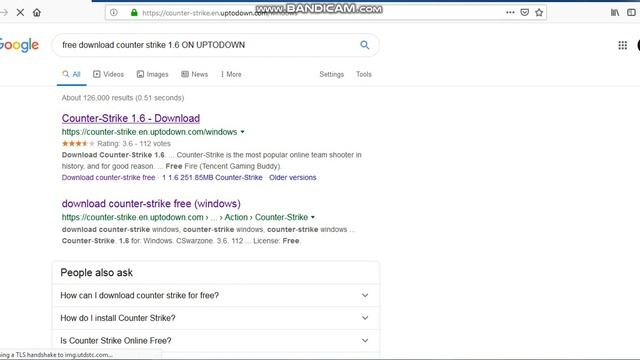Click the Google logo
Screen dimensions: 640x360
tap(19, 45)
